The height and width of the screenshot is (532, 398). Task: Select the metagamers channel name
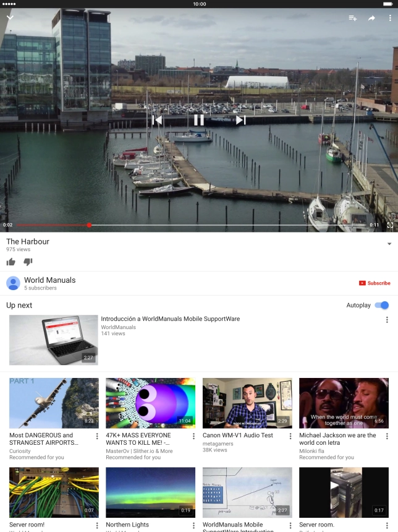pyautogui.click(x=218, y=444)
